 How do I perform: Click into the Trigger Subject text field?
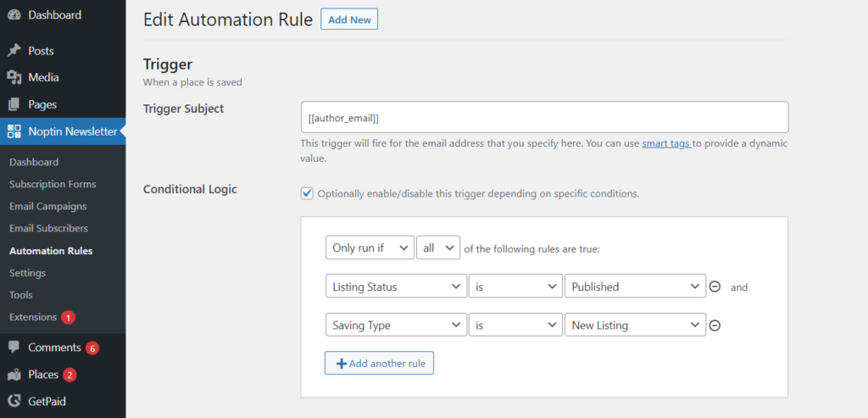[544, 118]
